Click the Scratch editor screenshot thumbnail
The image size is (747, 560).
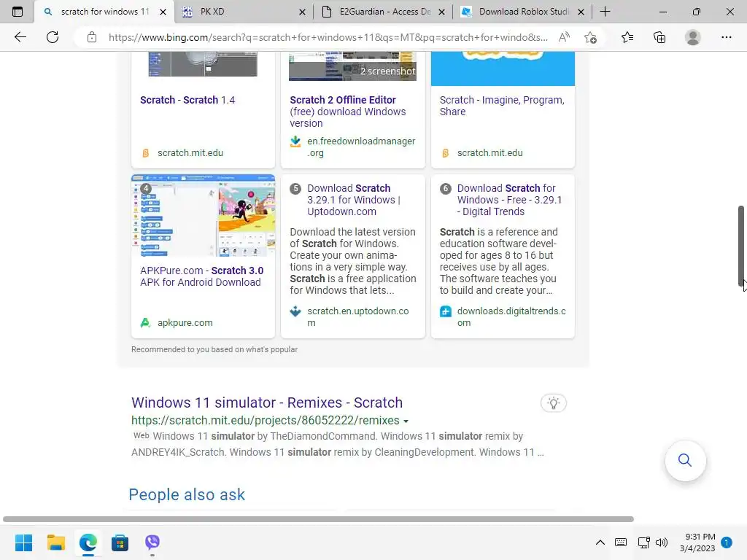pyautogui.click(x=203, y=215)
